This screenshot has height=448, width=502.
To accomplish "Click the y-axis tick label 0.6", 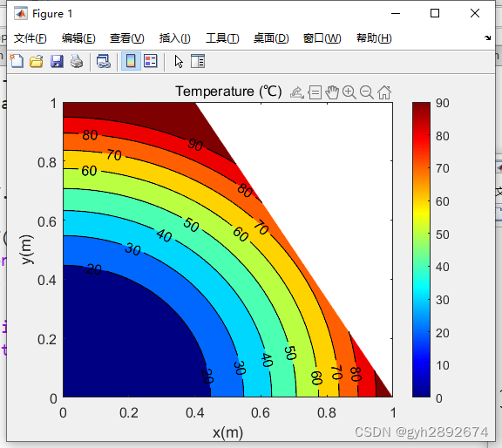I will tap(47, 221).
